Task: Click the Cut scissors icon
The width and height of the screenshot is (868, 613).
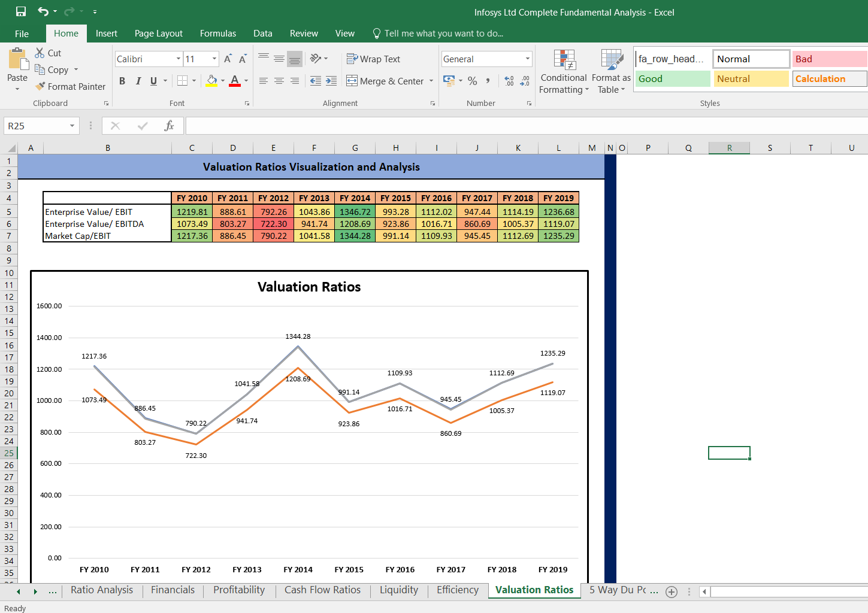Action: tap(40, 53)
